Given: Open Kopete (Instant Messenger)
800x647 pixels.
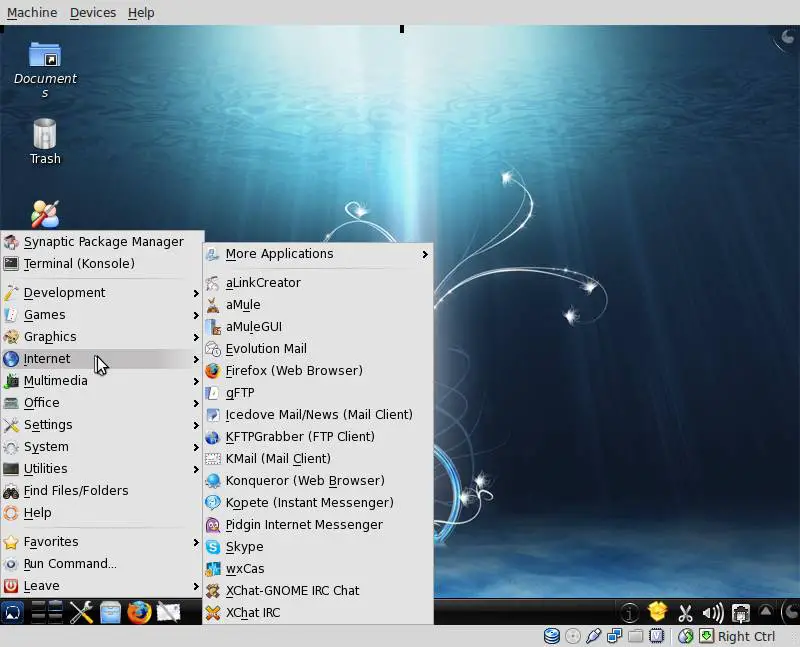Looking at the screenshot, I should [x=318, y=503].
